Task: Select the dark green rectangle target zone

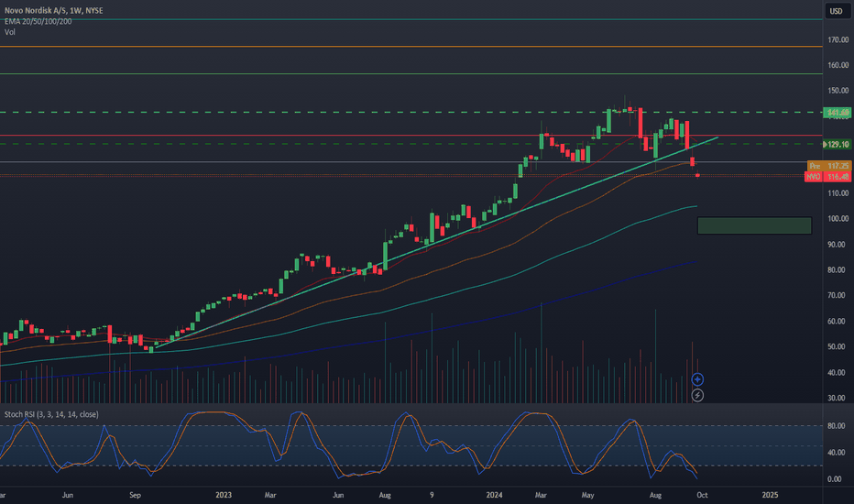Action: [754, 225]
